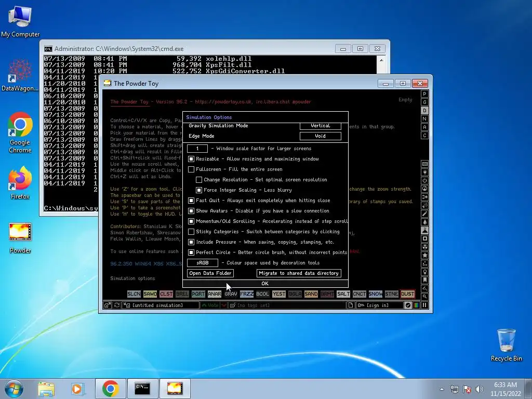The image size is (532, 399).
Task: Select the STNE element
Action: pos(392,294)
